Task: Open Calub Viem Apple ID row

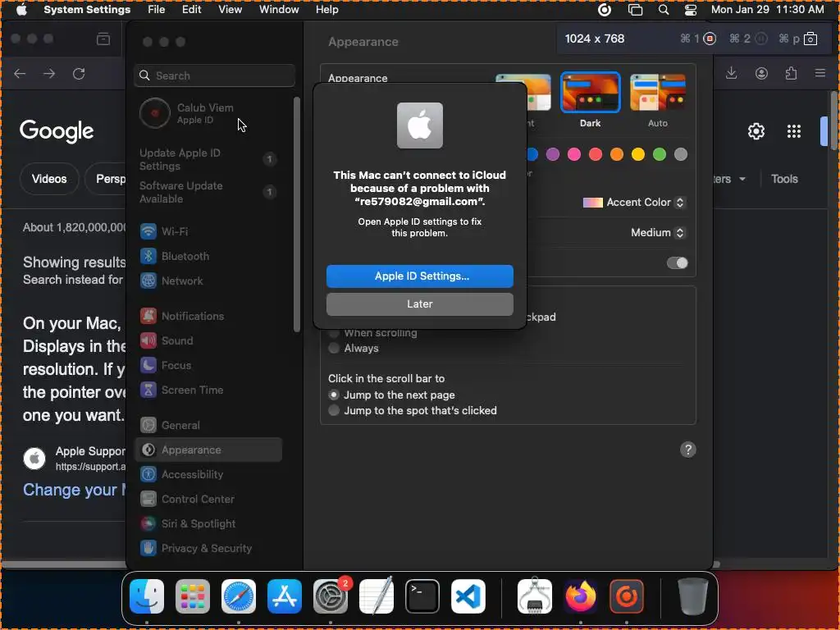Action: pyautogui.click(x=209, y=113)
